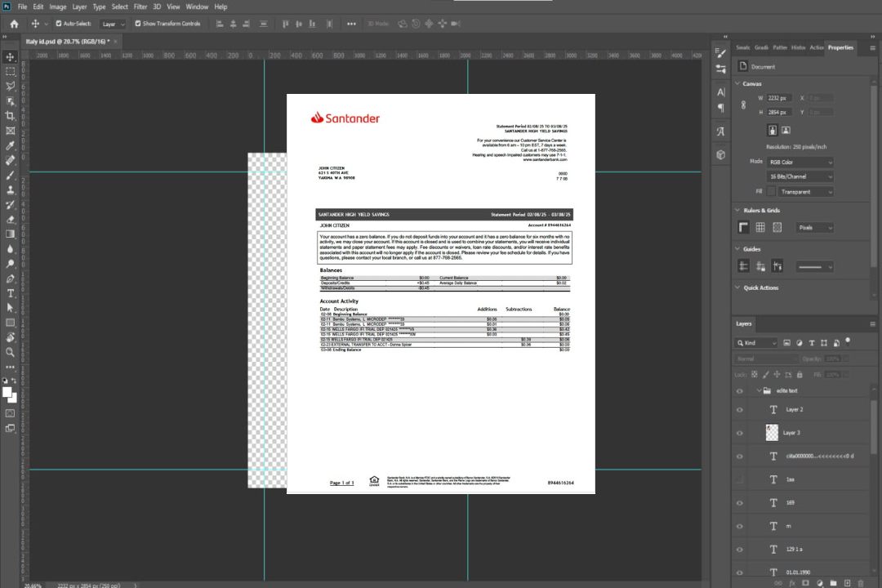This screenshot has width=882, height=588.
Task: Select the Move tool in the toolbox
Action: click(x=10, y=57)
